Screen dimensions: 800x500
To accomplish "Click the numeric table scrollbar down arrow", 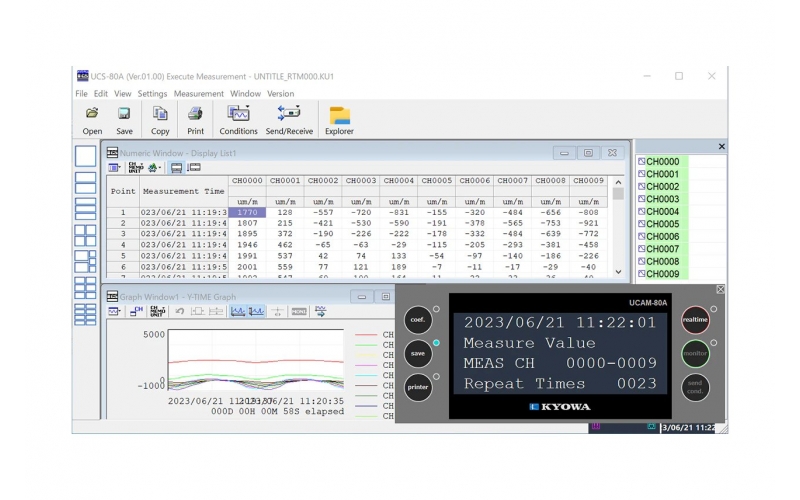I will tap(618, 272).
